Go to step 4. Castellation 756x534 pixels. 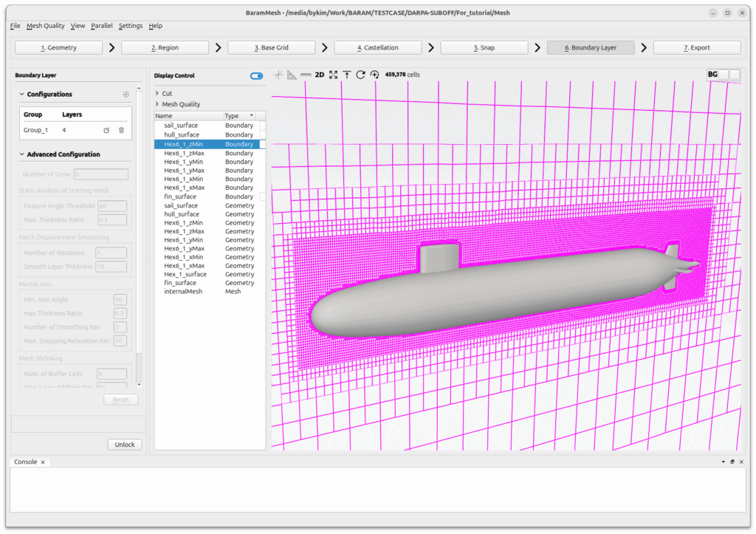tap(378, 48)
